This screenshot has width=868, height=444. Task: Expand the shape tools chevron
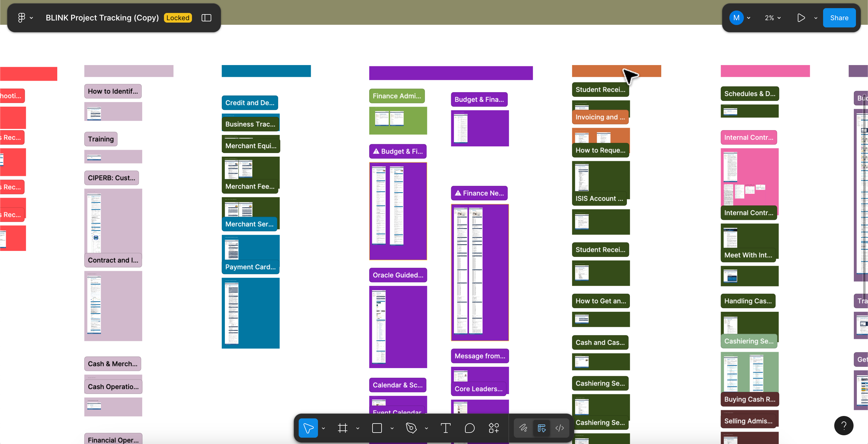pyautogui.click(x=392, y=428)
